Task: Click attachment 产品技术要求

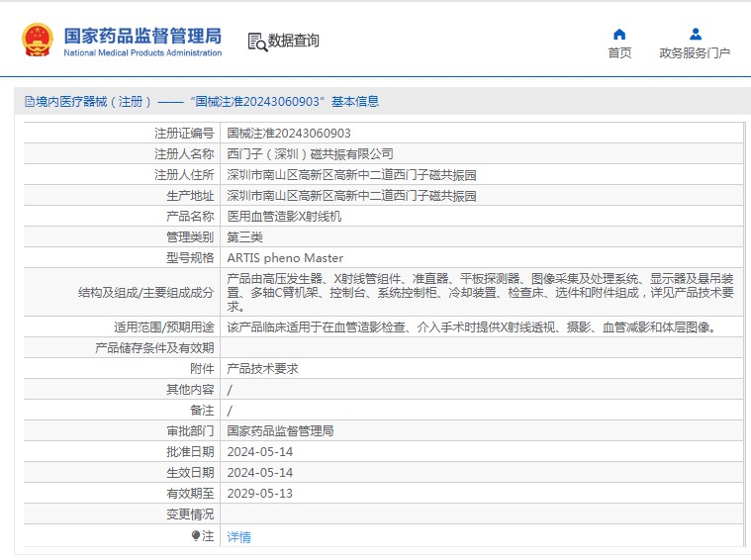Action: click(x=262, y=368)
